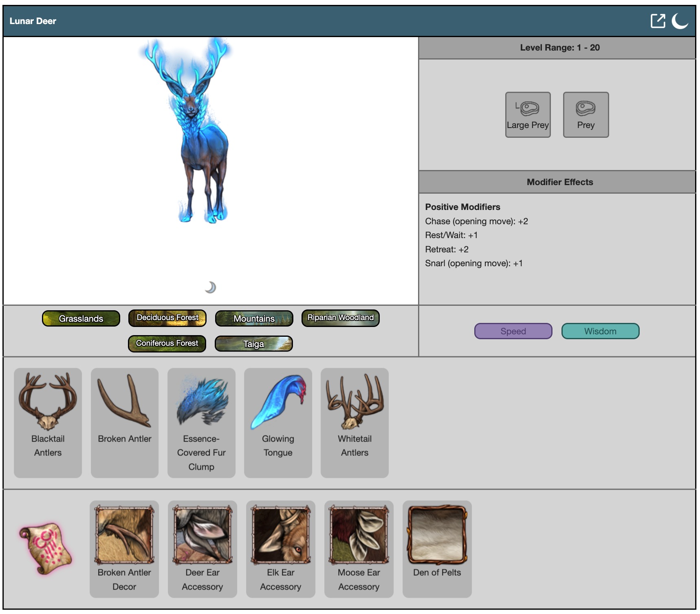The height and width of the screenshot is (614, 700).
Task: Select the Blacktail Antlers item
Action: point(48,422)
